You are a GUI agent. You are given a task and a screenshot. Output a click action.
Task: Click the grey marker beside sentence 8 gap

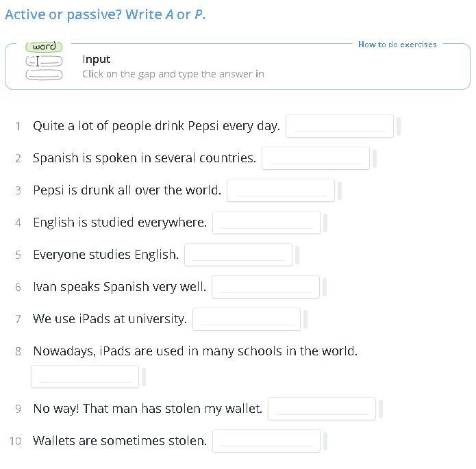tap(144, 377)
